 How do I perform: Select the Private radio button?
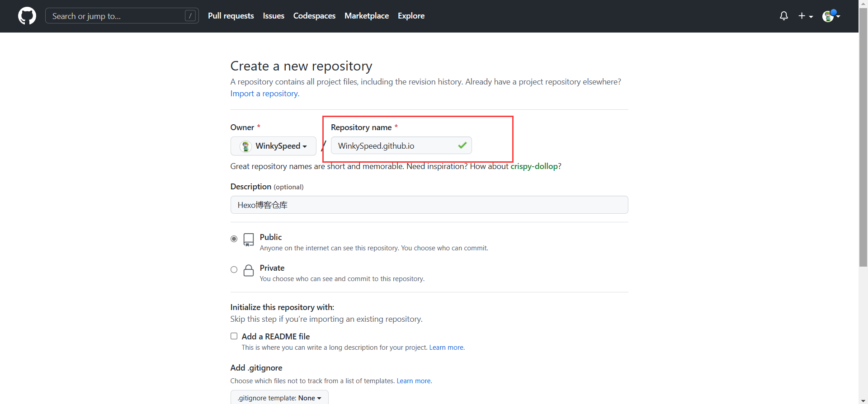[x=234, y=269]
